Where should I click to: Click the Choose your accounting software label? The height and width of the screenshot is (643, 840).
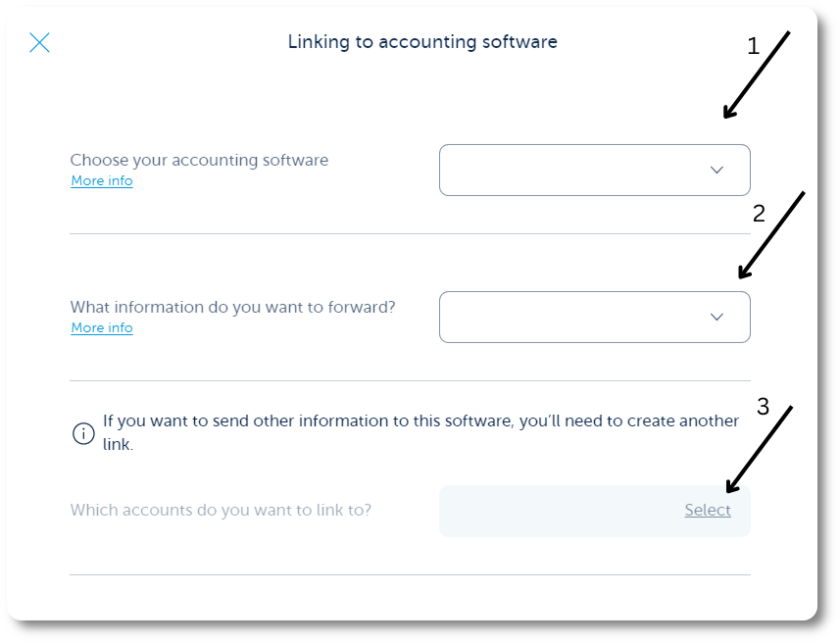click(x=199, y=160)
